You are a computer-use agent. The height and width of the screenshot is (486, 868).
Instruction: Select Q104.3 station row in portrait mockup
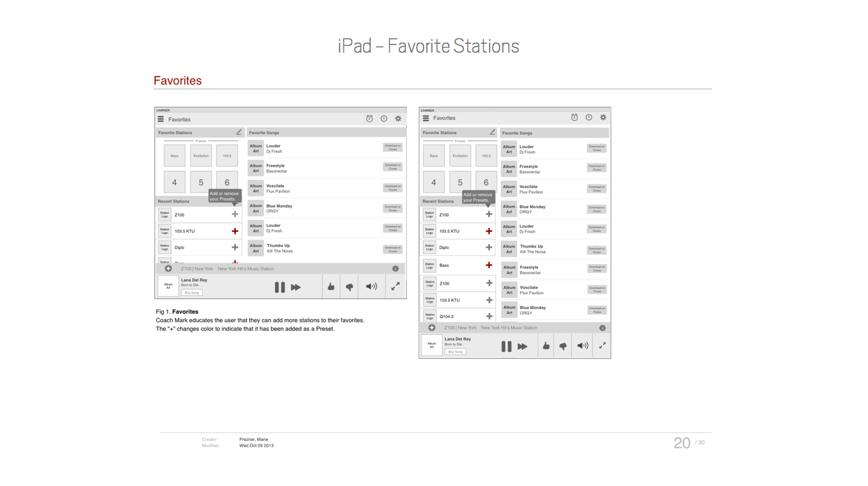coord(458,317)
